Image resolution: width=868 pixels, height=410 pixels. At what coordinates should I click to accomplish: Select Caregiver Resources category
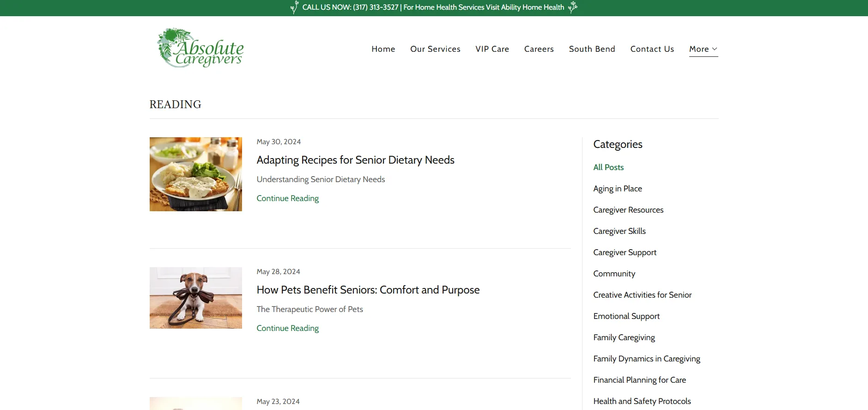628,210
